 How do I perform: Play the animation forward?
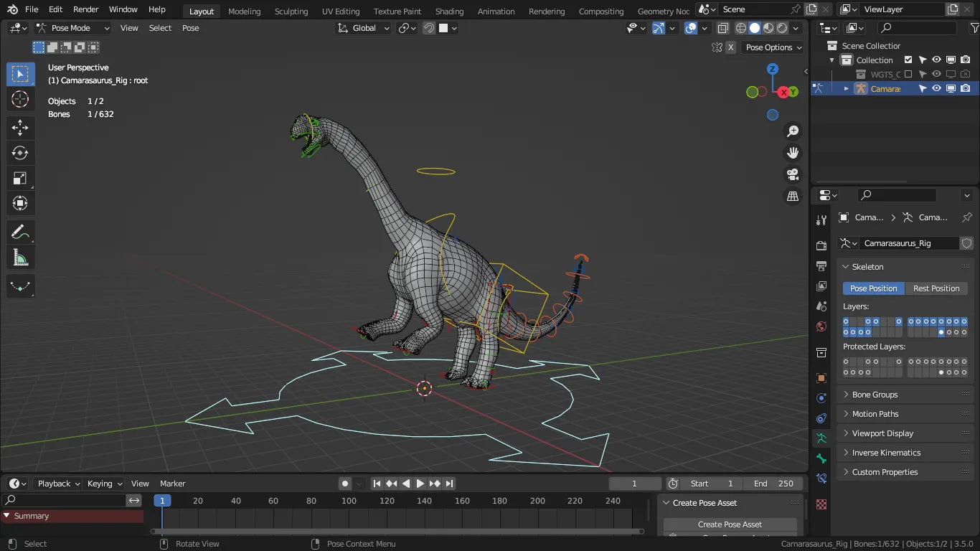tap(420, 484)
